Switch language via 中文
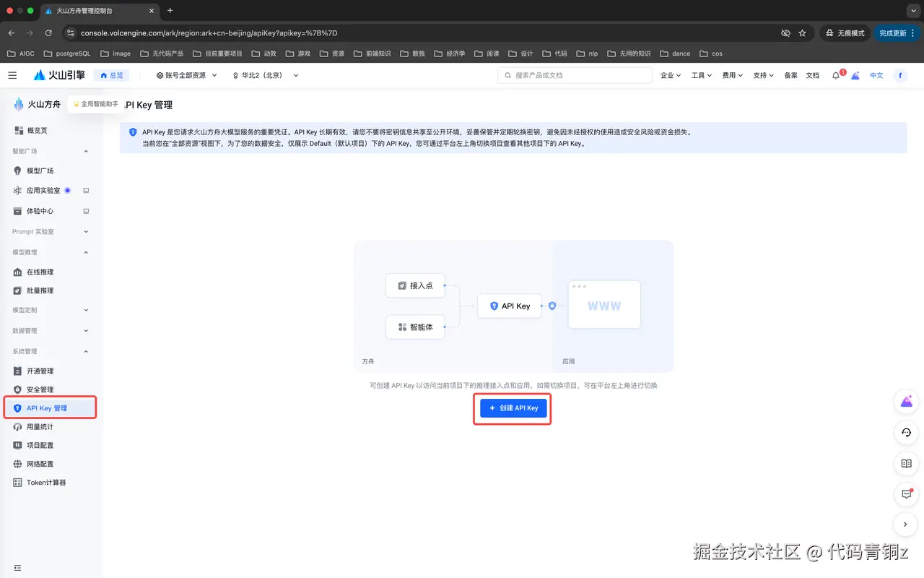Image resolution: width=924 pixels, height=578 pixels. pos(876,75)
